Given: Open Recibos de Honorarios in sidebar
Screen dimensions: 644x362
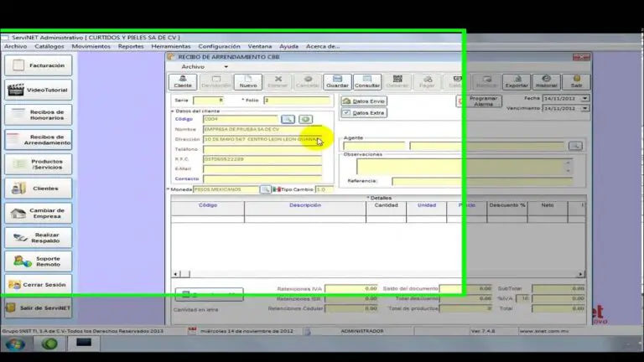Looking at the screenshot, I should [39, 115].
